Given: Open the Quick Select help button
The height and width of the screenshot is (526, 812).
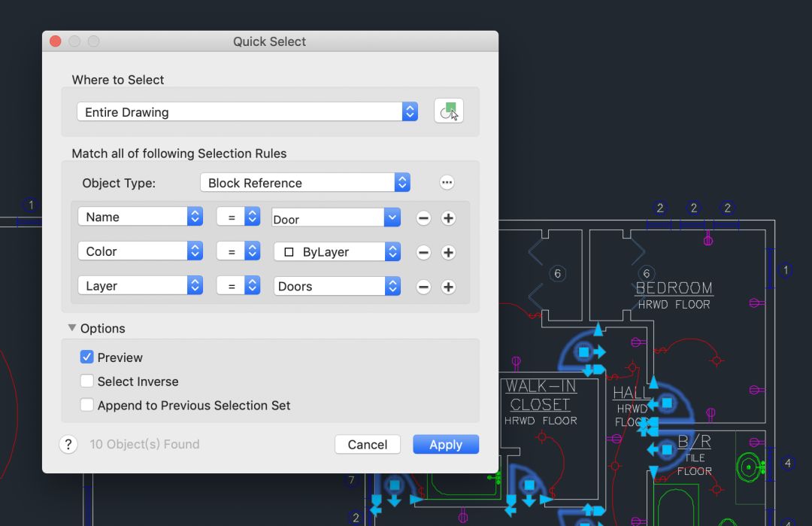Looking at the screenshot, I should click(x=68, y=445).
